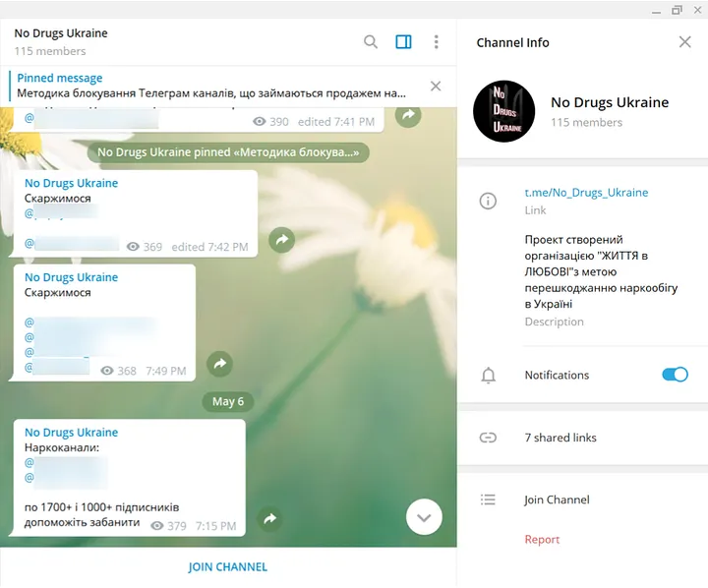Image resolution: width=708 pixels, height=588 pixels.
Task: Click the "pinned «Методика блокува...»" service message
Action: pos(228,152)
